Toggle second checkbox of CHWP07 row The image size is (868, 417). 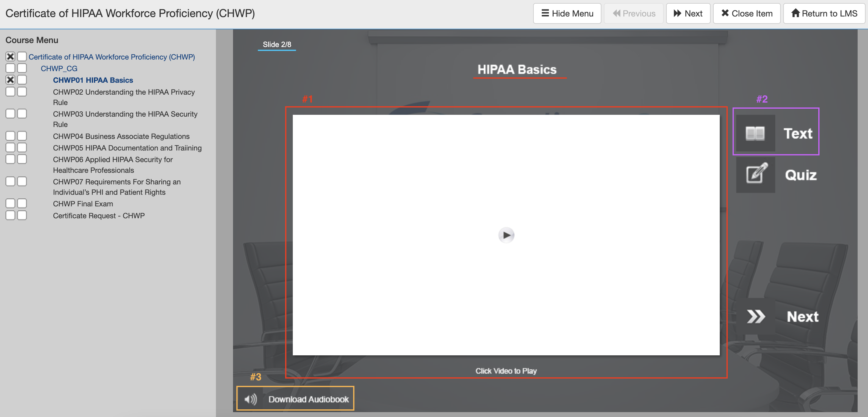click(22, 182)
